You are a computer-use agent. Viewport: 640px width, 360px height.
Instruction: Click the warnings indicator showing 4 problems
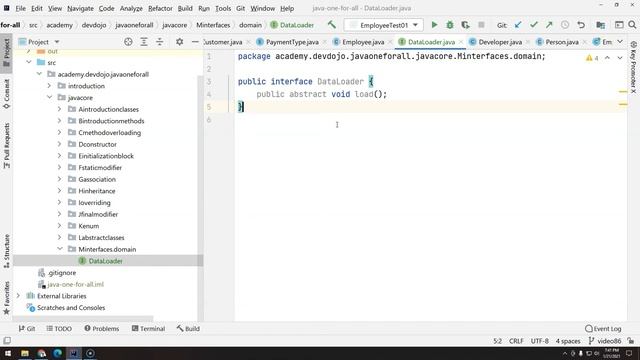pyautogui.click(x=592, y=58)
